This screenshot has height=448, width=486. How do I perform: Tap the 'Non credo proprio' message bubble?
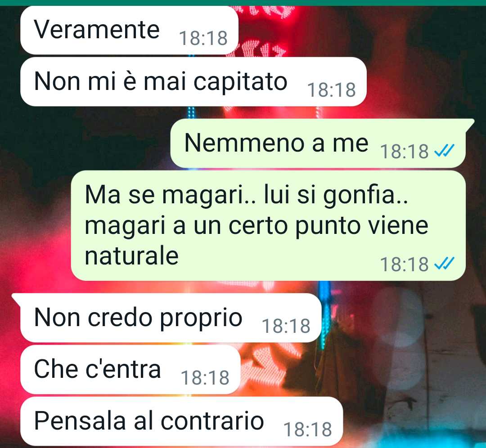point(171,318)
